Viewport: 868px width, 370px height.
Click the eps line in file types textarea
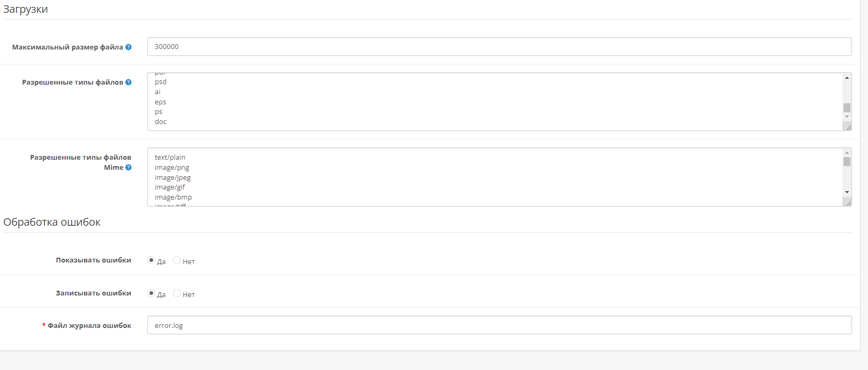click(161, 102)
